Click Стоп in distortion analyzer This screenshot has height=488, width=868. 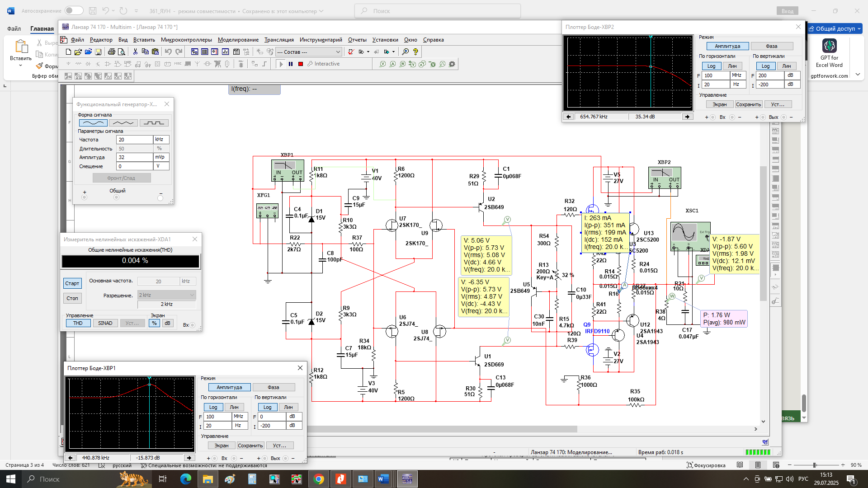pos(72,298)
